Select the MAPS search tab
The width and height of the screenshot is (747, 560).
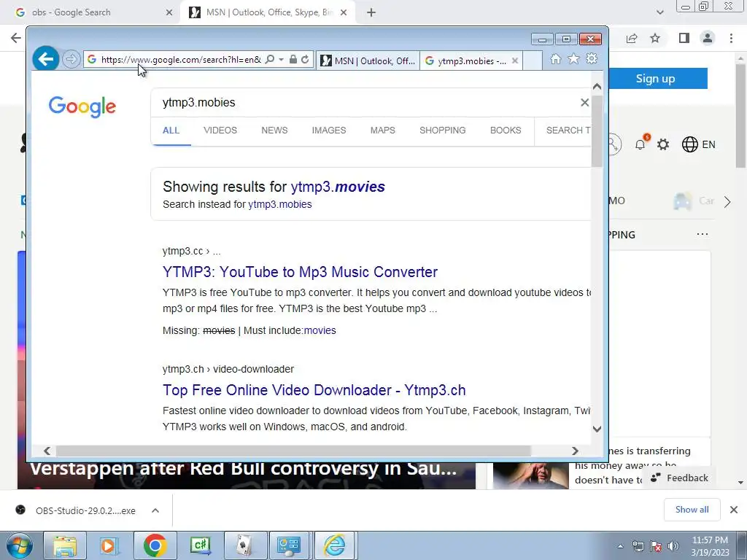coord(382,131)
